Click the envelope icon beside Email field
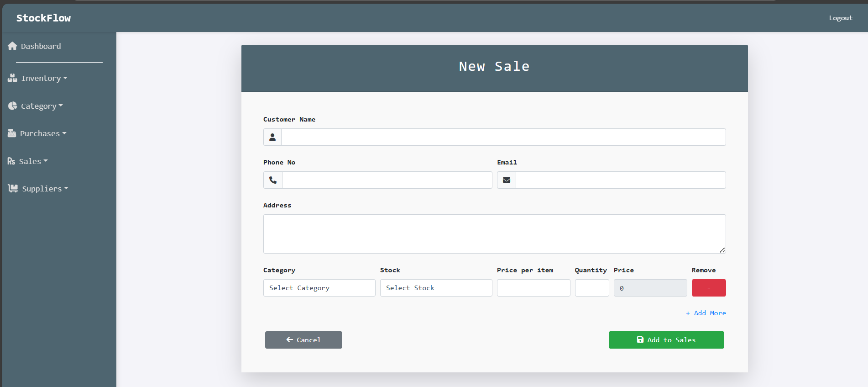This screenshot has height=387, width=868. 507,180
